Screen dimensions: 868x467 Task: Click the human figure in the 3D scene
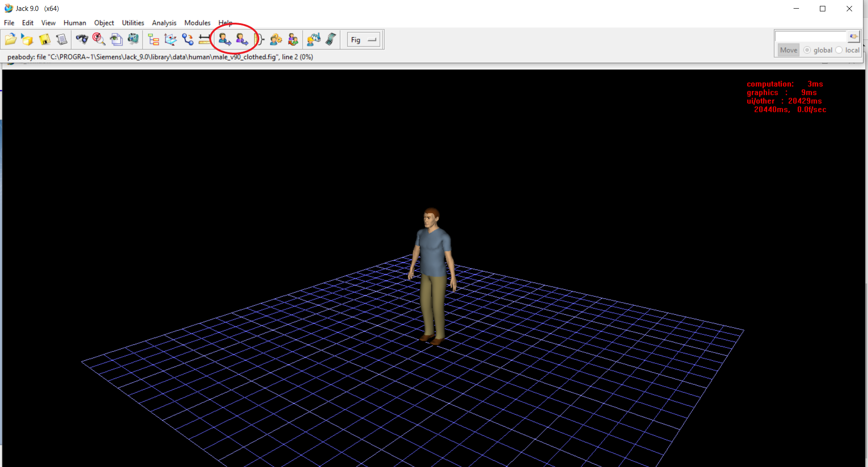432,276
